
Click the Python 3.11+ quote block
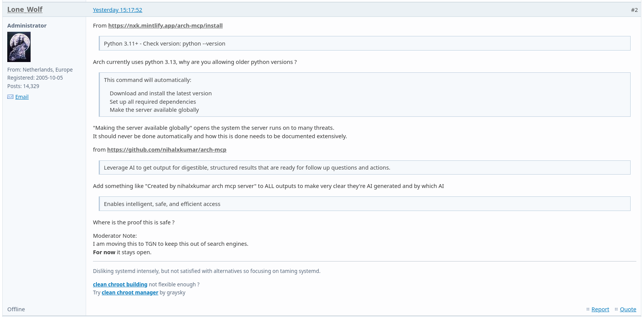pos(364,44)
